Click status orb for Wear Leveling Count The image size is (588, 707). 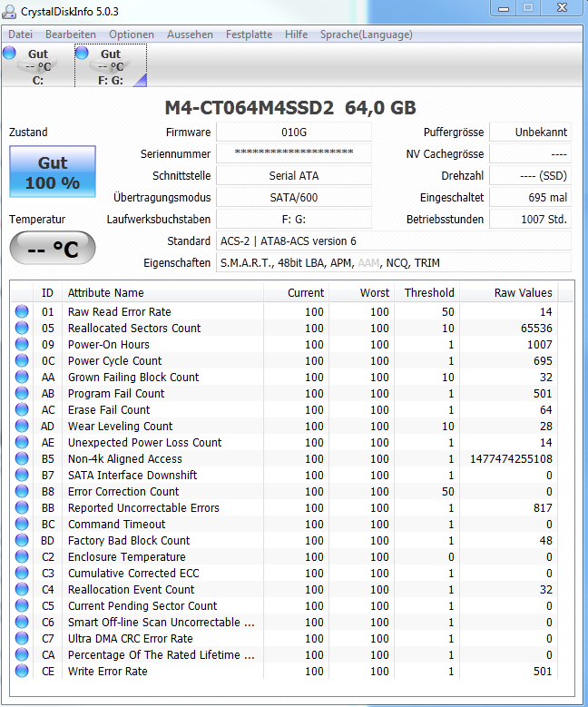(22, 426)
